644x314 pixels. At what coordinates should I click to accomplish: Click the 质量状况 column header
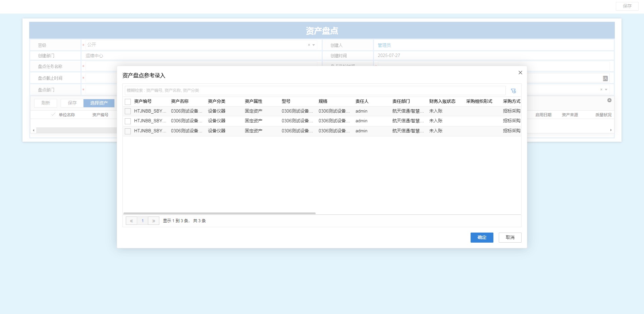(603, 115)
